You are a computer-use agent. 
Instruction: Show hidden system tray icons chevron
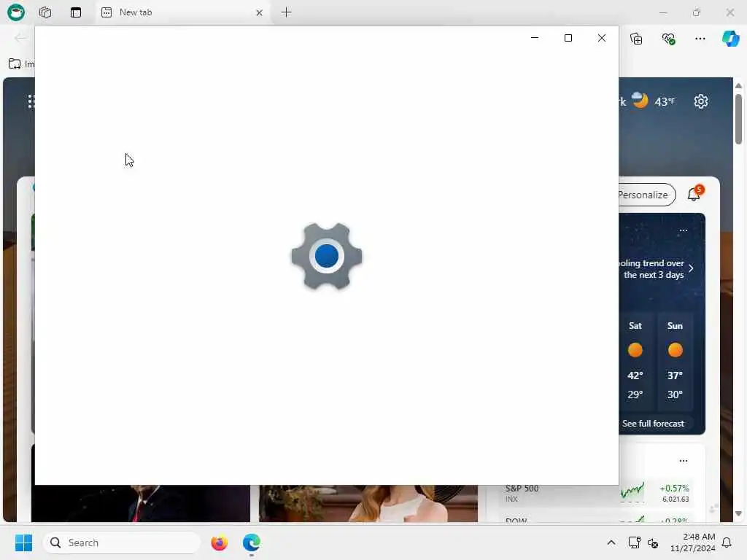click(x=611, y=542)
